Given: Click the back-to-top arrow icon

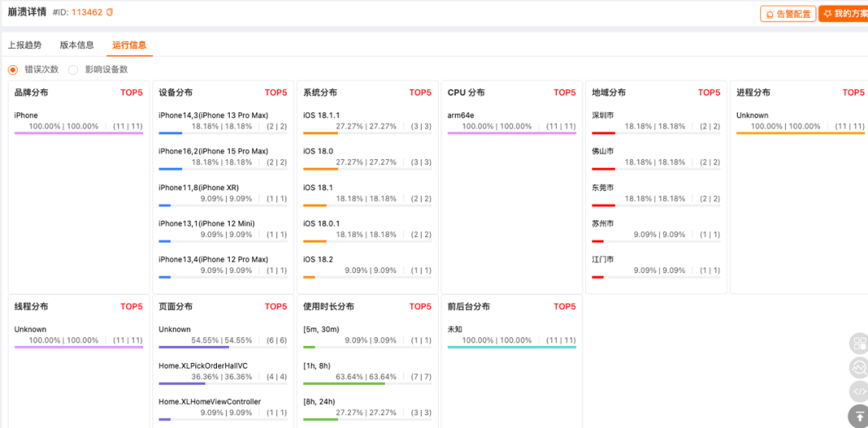Looking at the screenshot, I should click(x=859, y=416).
